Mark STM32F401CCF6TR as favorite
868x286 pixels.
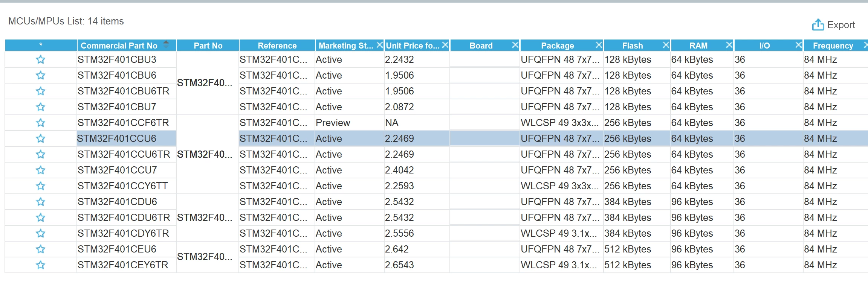click(41, 123)
